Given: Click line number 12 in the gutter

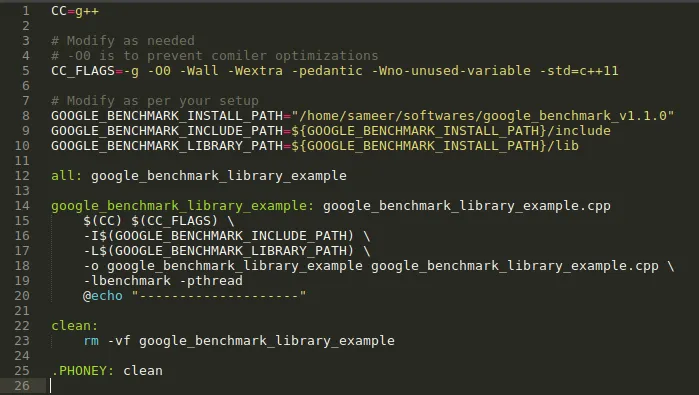Looking at the screenshot, I should pyautogui.click(x=22, y=176).
